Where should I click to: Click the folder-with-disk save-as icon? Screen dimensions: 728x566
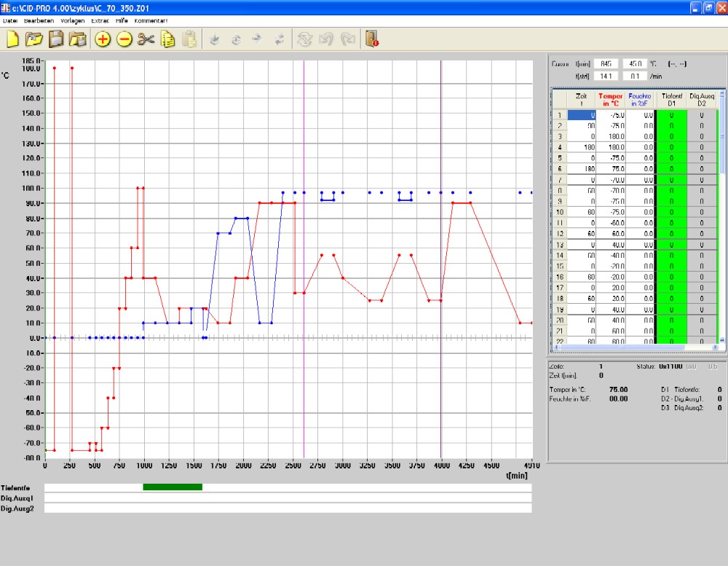tap(78, 39)
